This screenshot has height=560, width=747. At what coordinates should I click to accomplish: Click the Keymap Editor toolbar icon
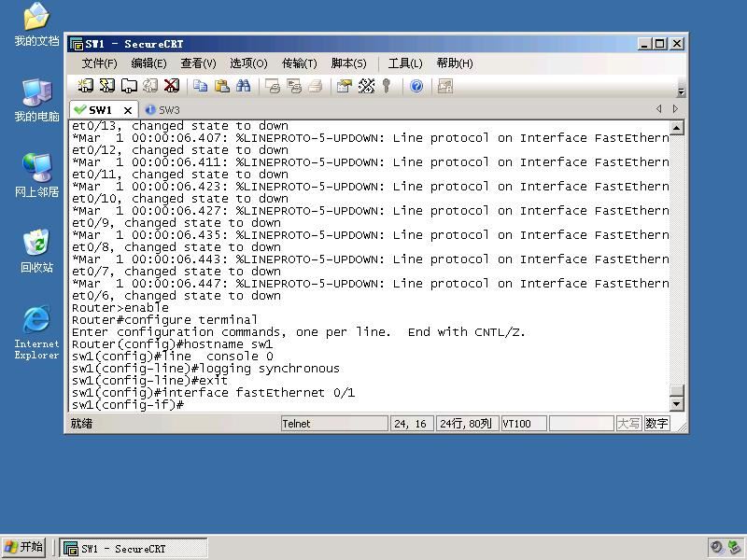coord(366,86)
